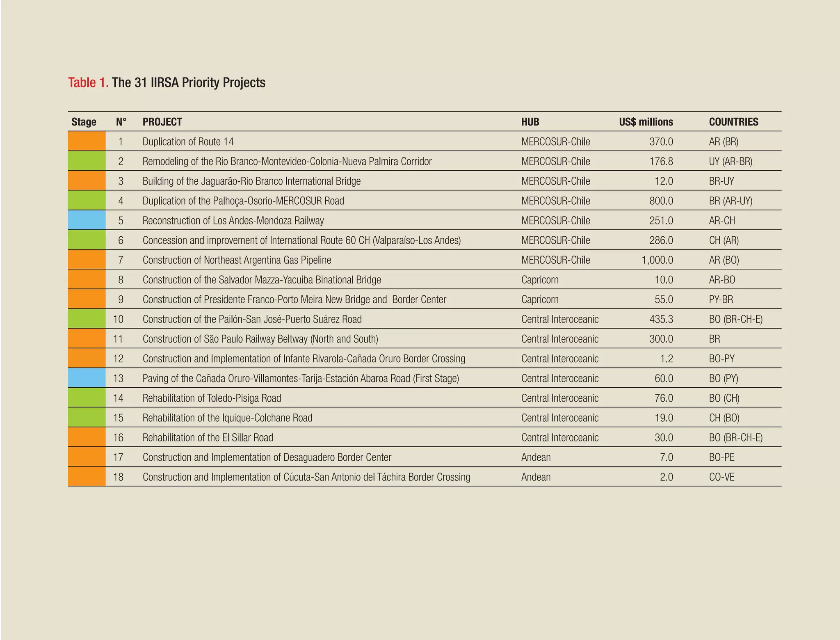
Task: Click the CO-VE countries cell
Action: (721, 477)
